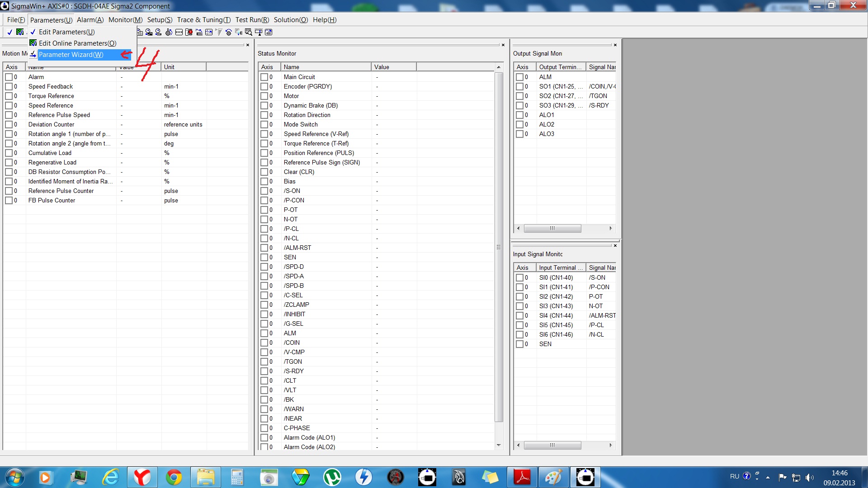Click the trace graph toolbar icon
The height and width of the screenshot is (488, 868).
[x=209, y=32]
